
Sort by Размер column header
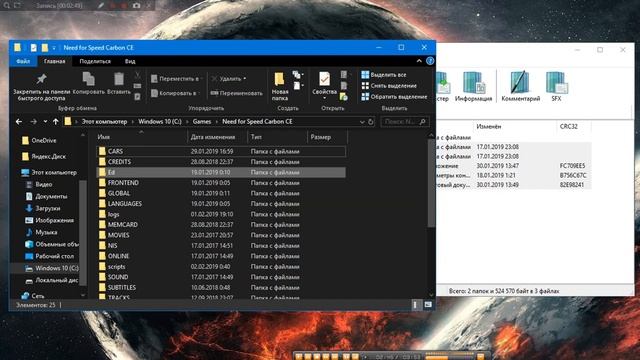[x=327, y=137]
